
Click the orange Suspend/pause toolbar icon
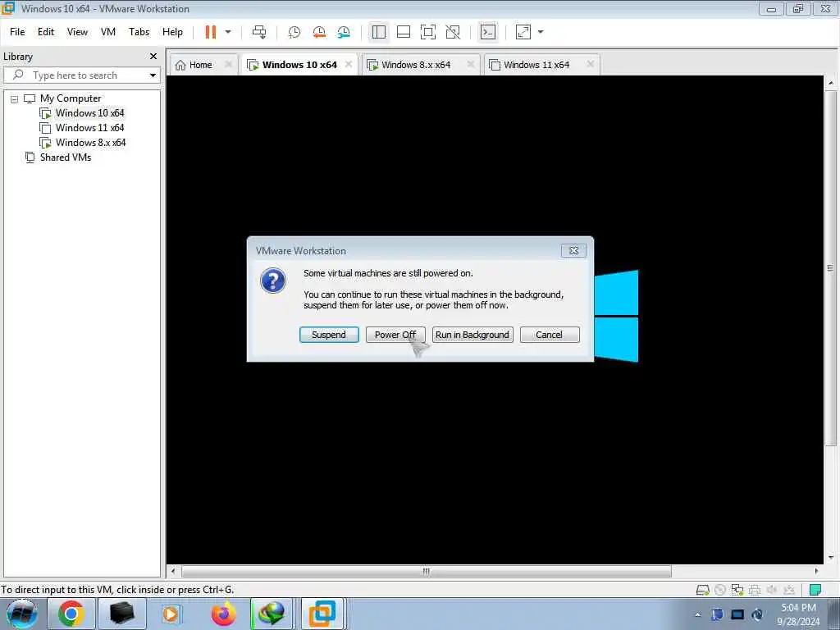211,32
